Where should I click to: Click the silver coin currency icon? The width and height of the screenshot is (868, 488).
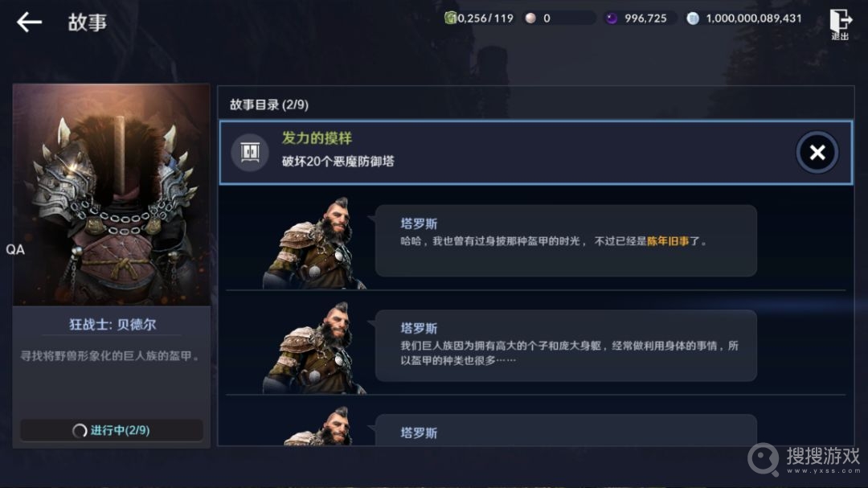coord(693,18)
